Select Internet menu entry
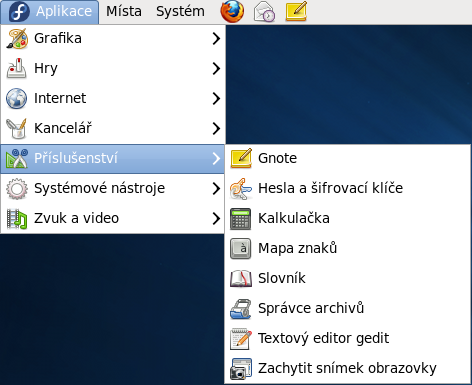 coord(113,99)
